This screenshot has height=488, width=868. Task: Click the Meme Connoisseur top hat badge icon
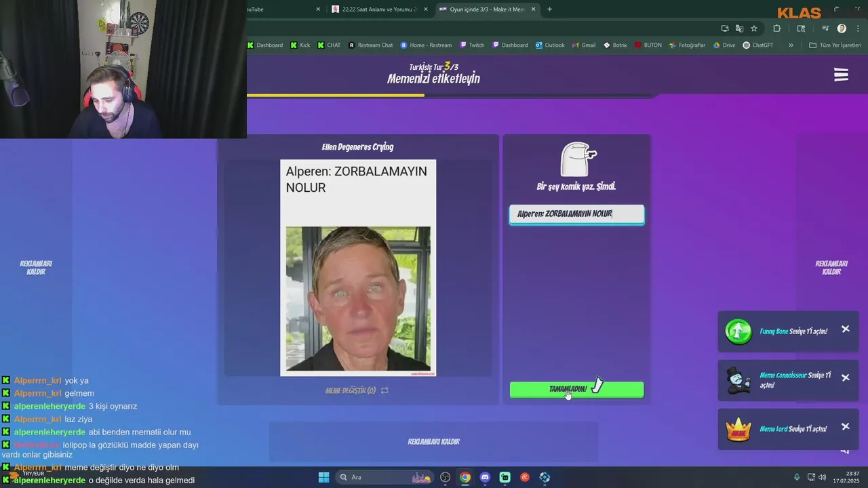pos(738,380)
